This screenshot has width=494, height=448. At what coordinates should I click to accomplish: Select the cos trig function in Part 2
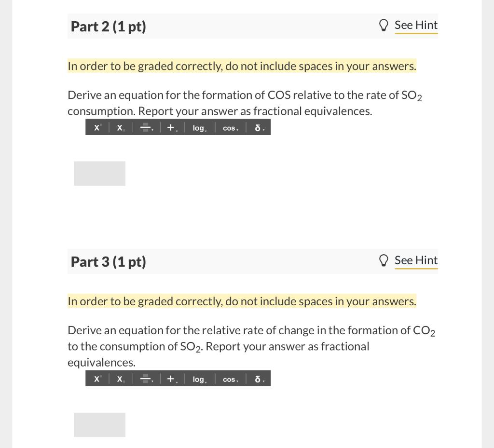click(x=229, y=127)
